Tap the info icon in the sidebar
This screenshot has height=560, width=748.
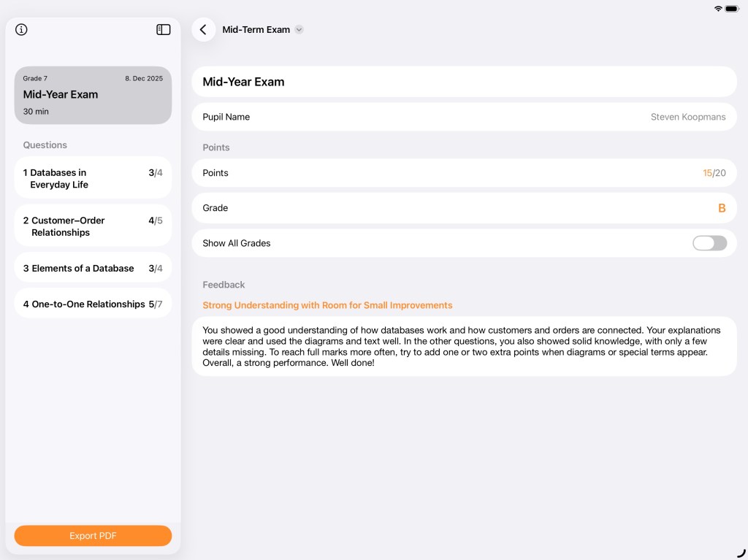(21, 30)
